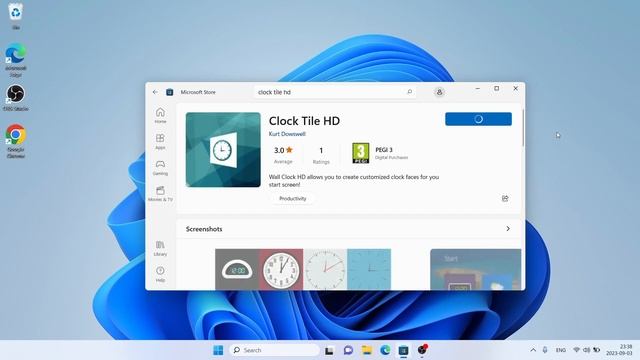Open File Explorer on the taskbar
The height and width of the screenshot is (360, 640).
pyautogui.click(x=367, y=350)
